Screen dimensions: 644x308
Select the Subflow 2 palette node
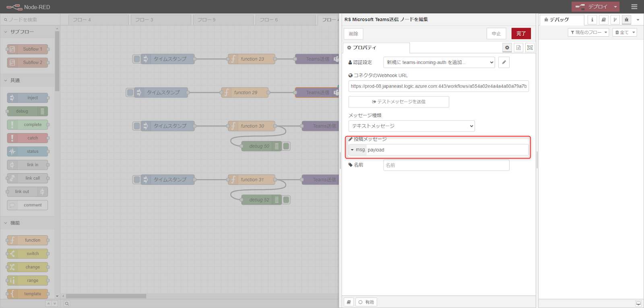point(28,63)
